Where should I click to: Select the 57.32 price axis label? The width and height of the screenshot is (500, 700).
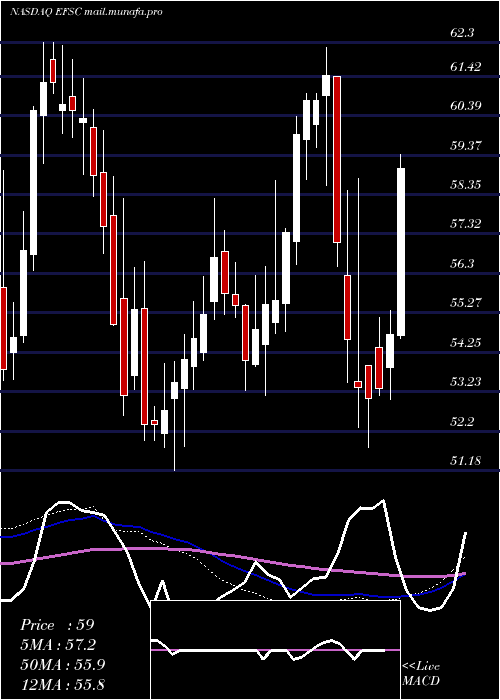click(466, 224)
